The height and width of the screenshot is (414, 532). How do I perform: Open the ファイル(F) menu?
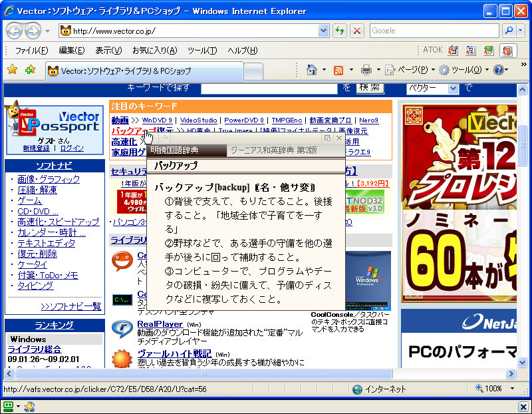(32, 51)
